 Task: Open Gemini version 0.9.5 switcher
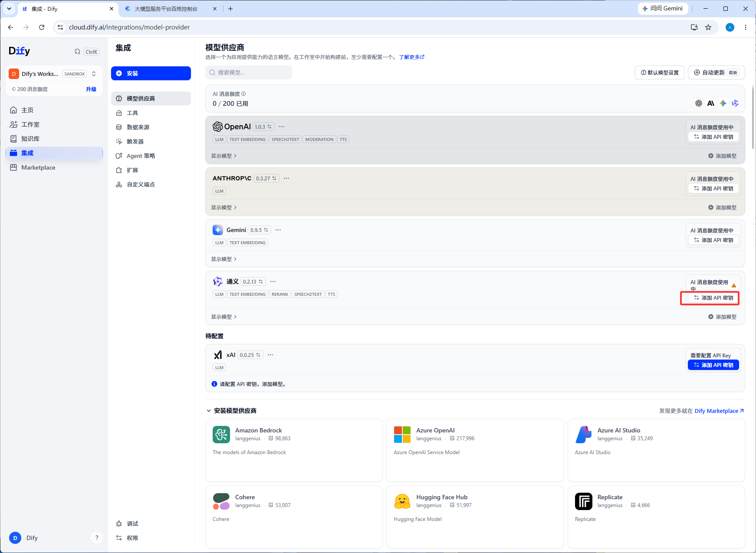tap(260, 230)
